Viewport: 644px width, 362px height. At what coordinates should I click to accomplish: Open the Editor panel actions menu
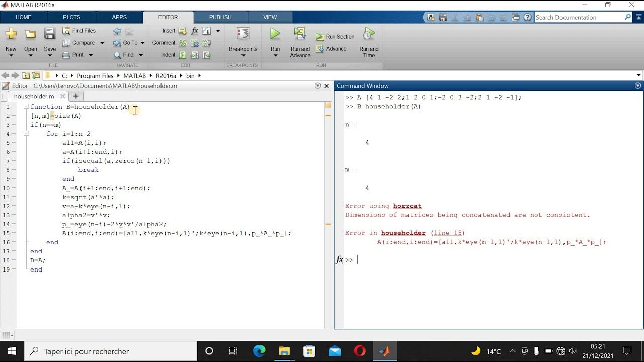318,86
